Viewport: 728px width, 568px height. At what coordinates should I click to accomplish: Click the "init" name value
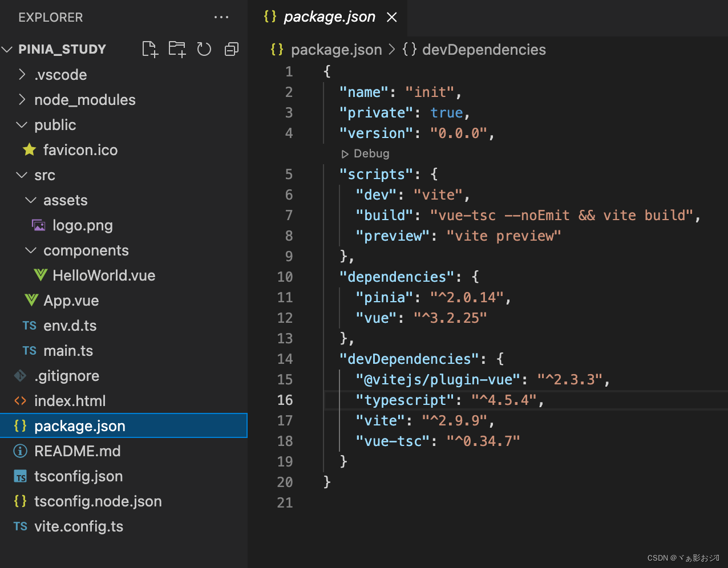point(430,92)
